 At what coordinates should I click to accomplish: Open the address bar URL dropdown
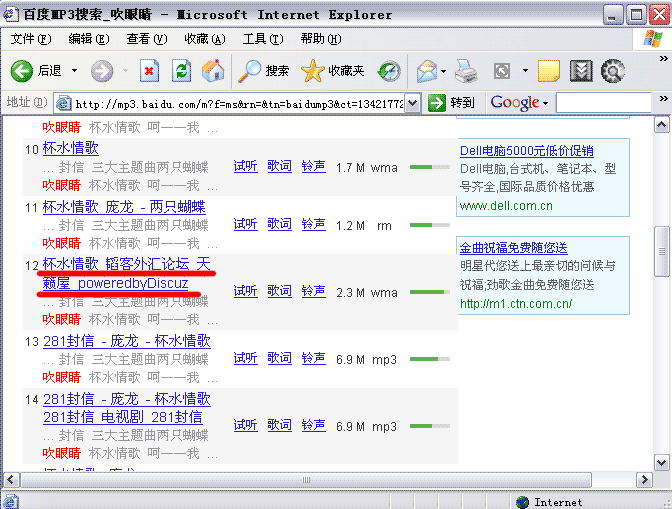pyautogui.click(x=412, y=103)
